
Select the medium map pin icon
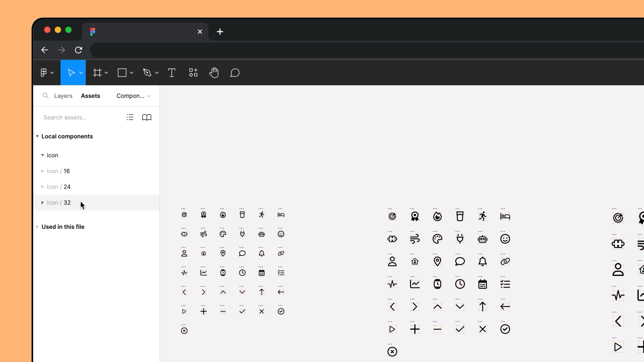tap(437, 261)
